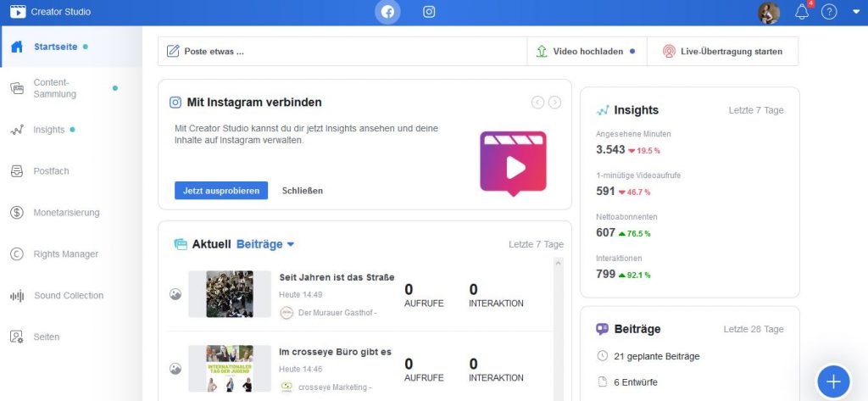The height and width of the screenshot is (401, 868).
Task: Click the Nettoabonnenten value 607
Action: (x=605, y=232)
